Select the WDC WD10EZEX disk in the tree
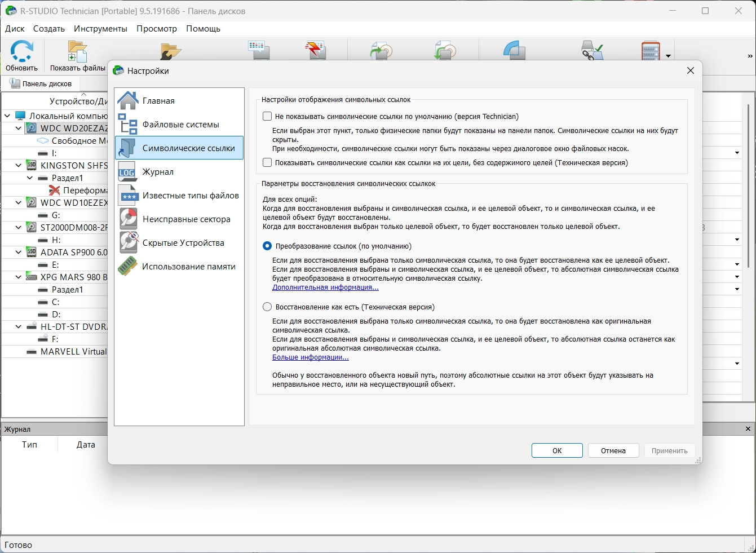The height and width of the screenshot is (553, 756). coord(73,202)
